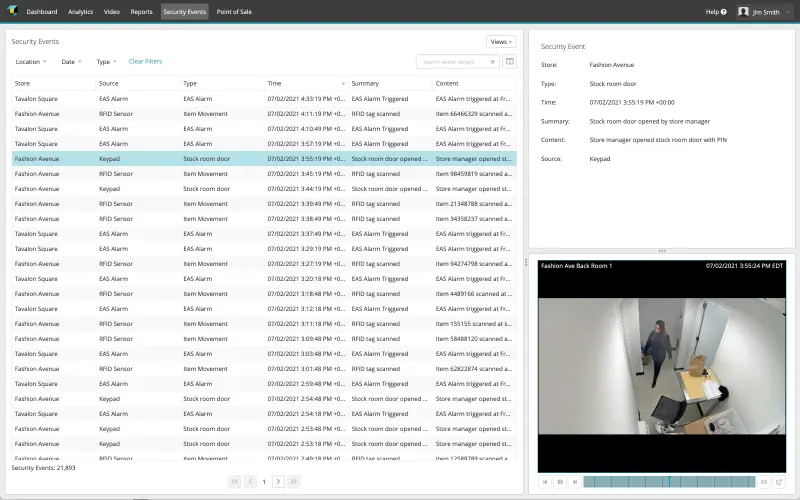Open video in a new window
This screenshot has height=500, width=800.
(779, 482)
